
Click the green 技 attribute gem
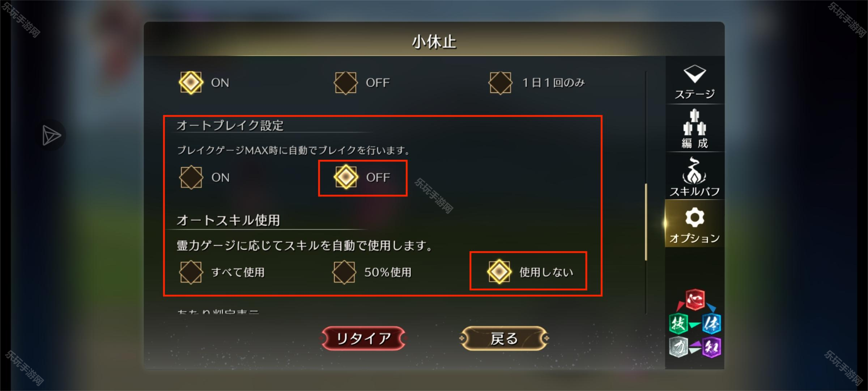[x=678, y=323]
